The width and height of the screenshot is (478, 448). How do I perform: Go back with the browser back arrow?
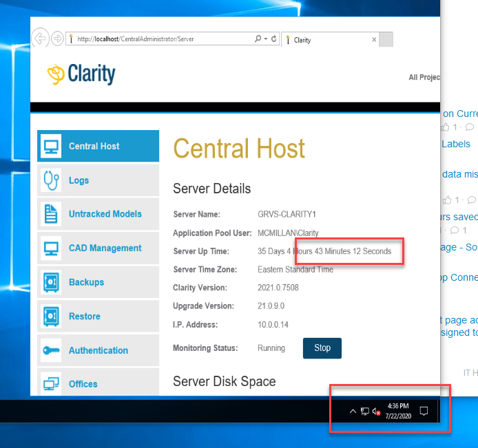click(x=41, y=39)
